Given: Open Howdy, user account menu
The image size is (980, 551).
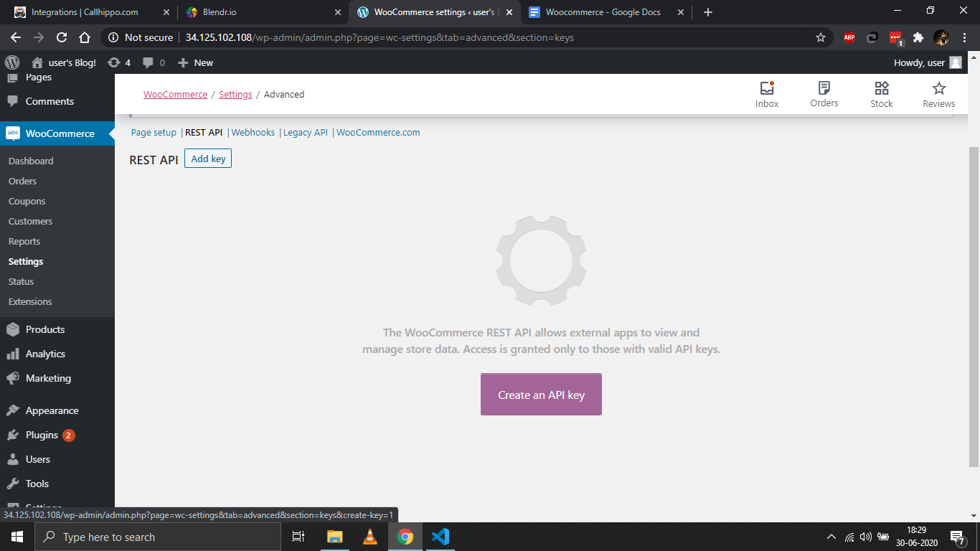Looking at the screenshot, I should pos(928,62).
